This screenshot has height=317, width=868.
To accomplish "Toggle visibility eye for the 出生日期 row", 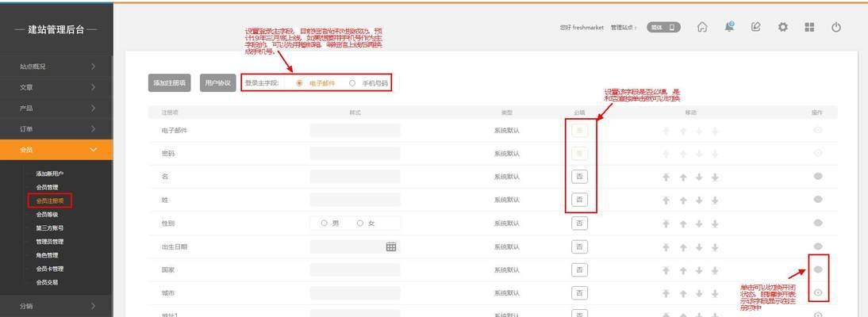I will click(x=818, y=246).
